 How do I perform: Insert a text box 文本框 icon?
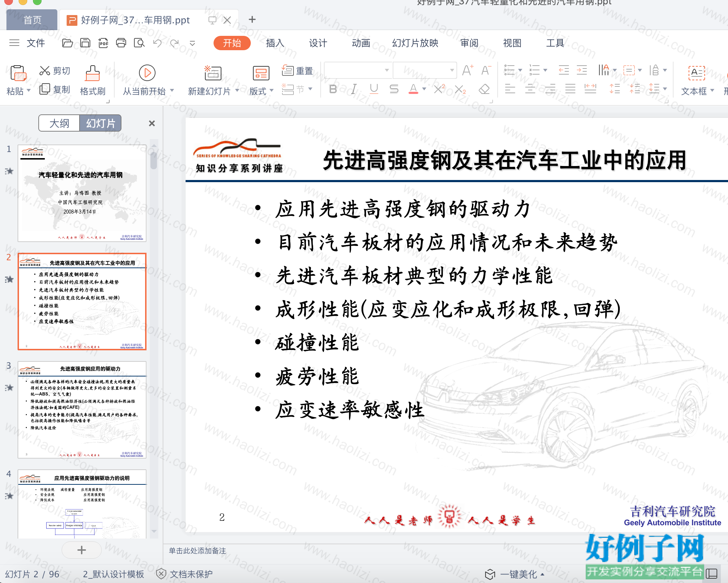pos(696,73)
